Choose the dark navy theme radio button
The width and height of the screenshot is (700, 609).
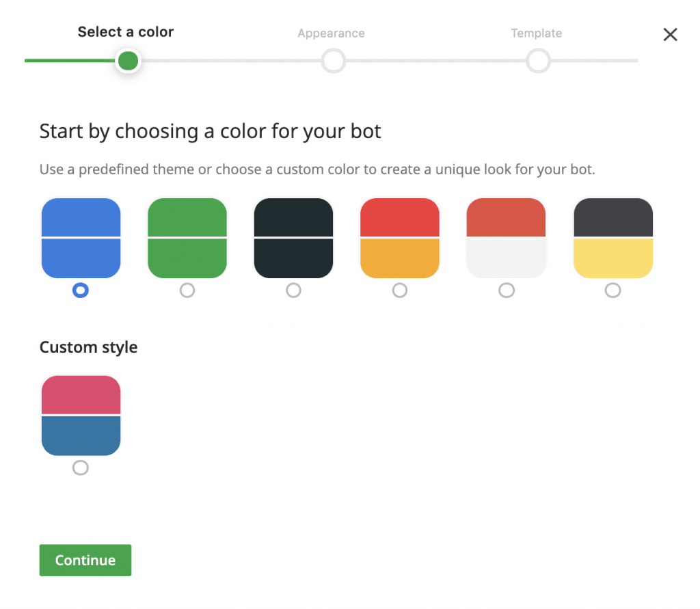(x=293, y=290)
